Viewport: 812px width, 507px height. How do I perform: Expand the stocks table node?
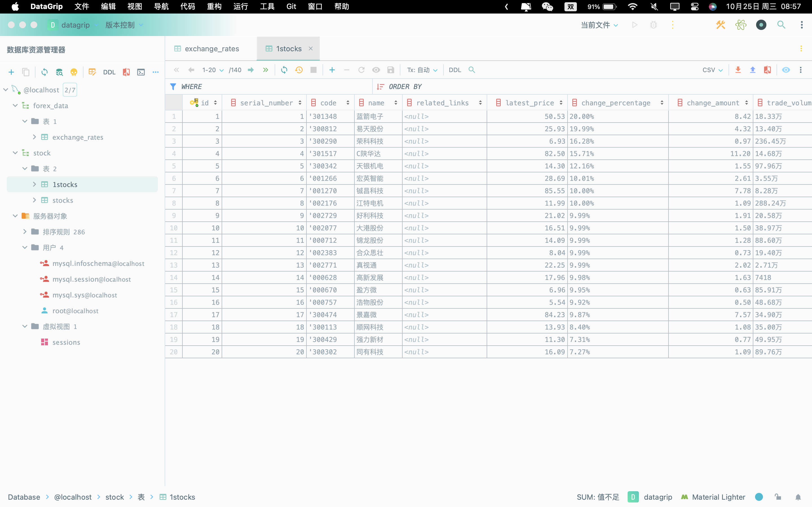pos(34,200)
